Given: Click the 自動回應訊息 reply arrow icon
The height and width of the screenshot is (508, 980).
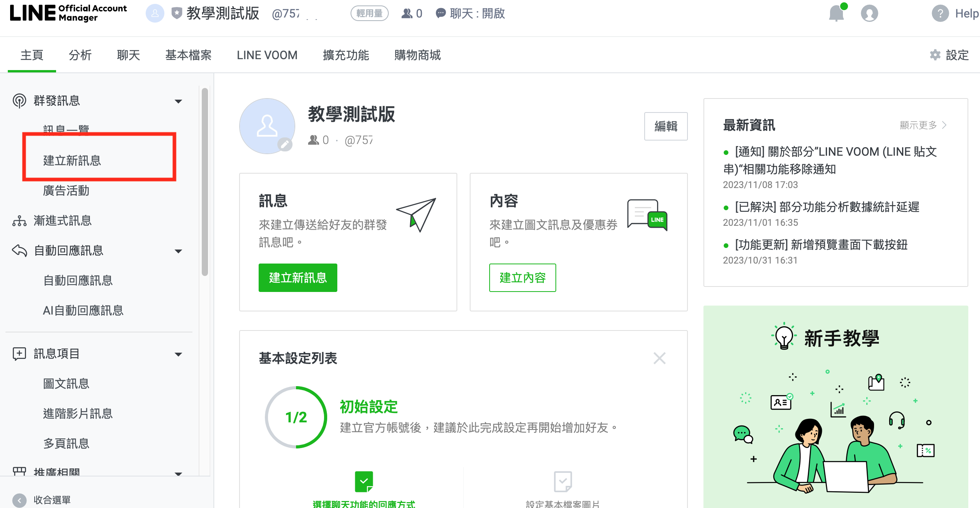Looking at the screenshot, I should pos(19,250).
